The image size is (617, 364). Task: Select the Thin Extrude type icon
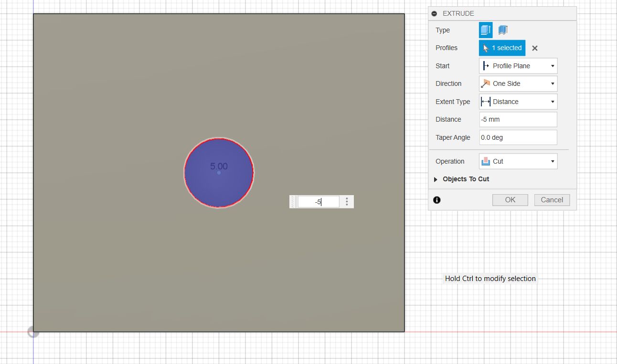(x=502, y=30)
